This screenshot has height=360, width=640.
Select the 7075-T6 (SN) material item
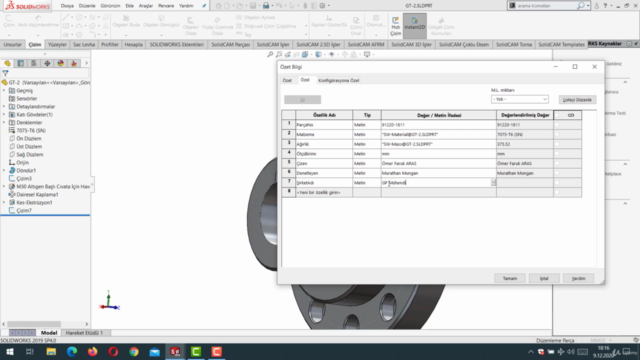pos(31,131)
